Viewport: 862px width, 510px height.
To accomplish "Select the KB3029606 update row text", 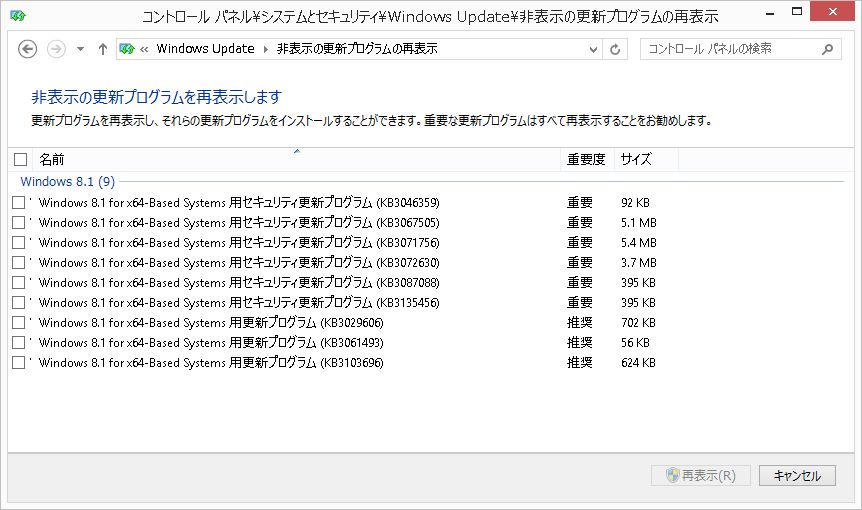I will 211,323.
